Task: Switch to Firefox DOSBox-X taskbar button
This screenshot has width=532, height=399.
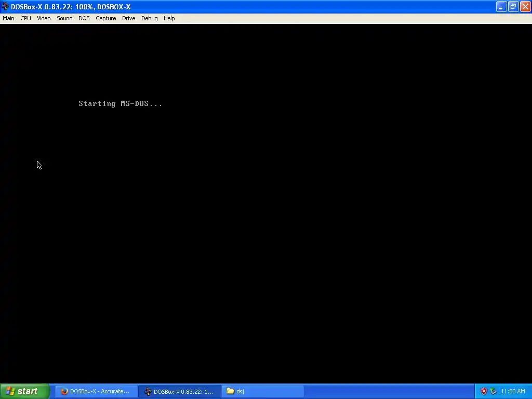Action: pyautogui.click(x=96, y=391)
